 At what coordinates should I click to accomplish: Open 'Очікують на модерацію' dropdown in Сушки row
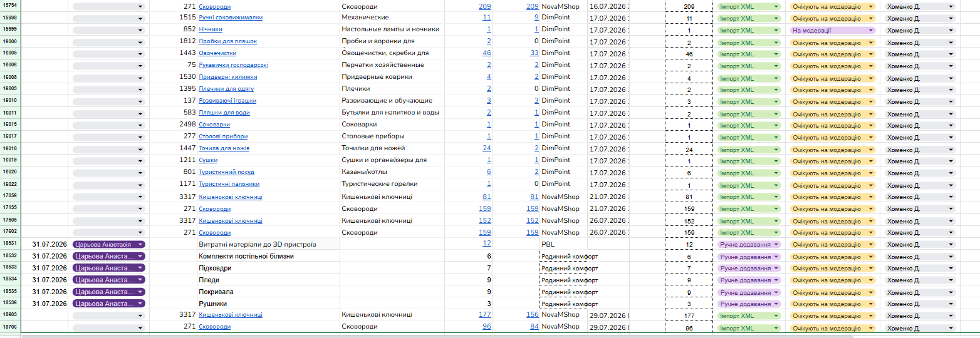click(832, 161)
